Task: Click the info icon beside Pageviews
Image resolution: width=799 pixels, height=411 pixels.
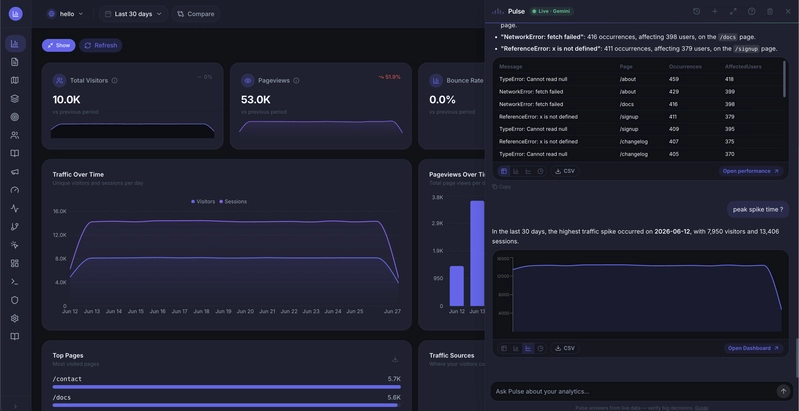Action: (x=297, y=80)
